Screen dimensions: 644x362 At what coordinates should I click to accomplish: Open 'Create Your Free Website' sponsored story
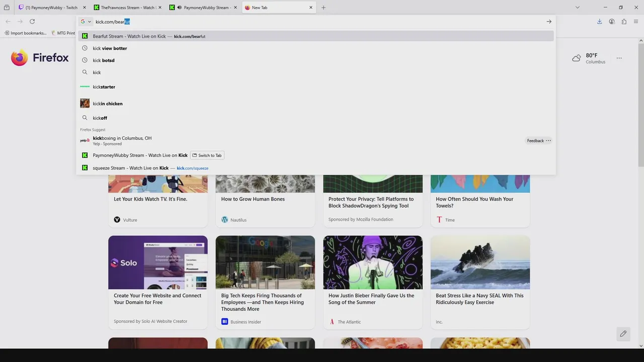click(x=157, y=299)
